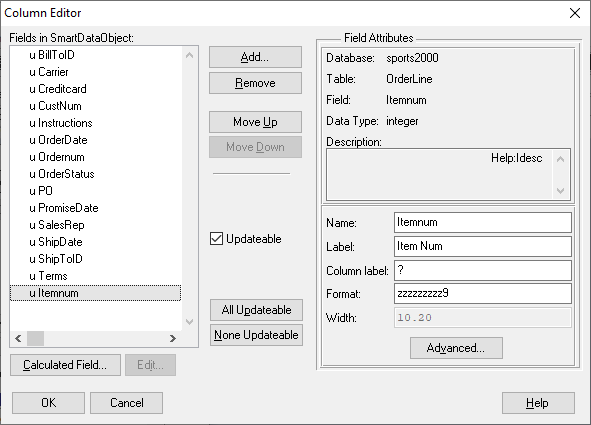Click the Column label input field
The image size is (591, 425).
pyautogui.click(x=483, y=270)
